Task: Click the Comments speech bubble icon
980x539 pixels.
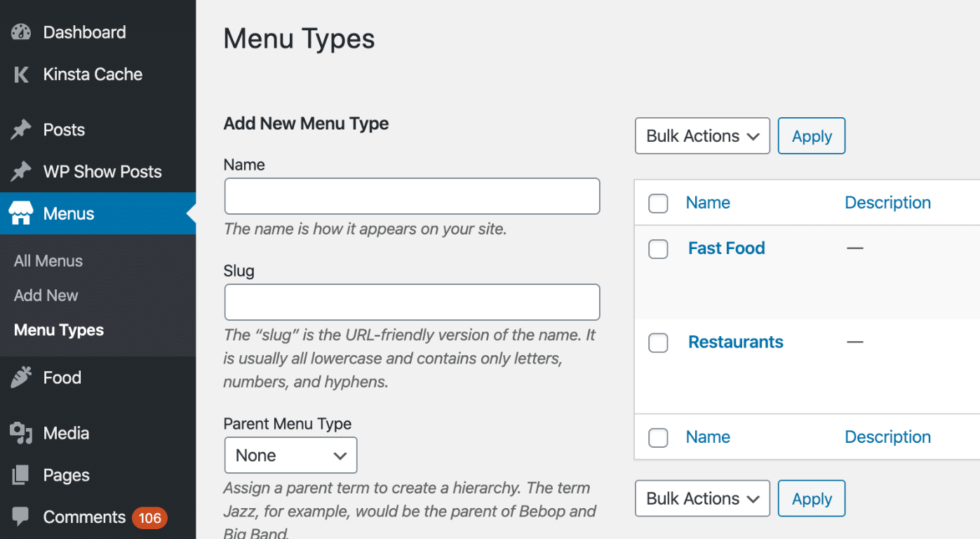Action: pos(21,517)
